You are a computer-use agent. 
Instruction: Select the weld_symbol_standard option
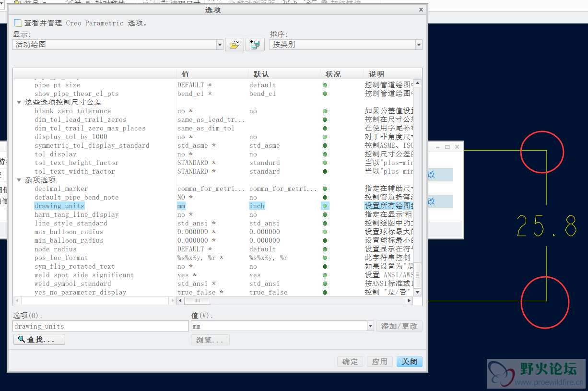[x=72, y=284]
